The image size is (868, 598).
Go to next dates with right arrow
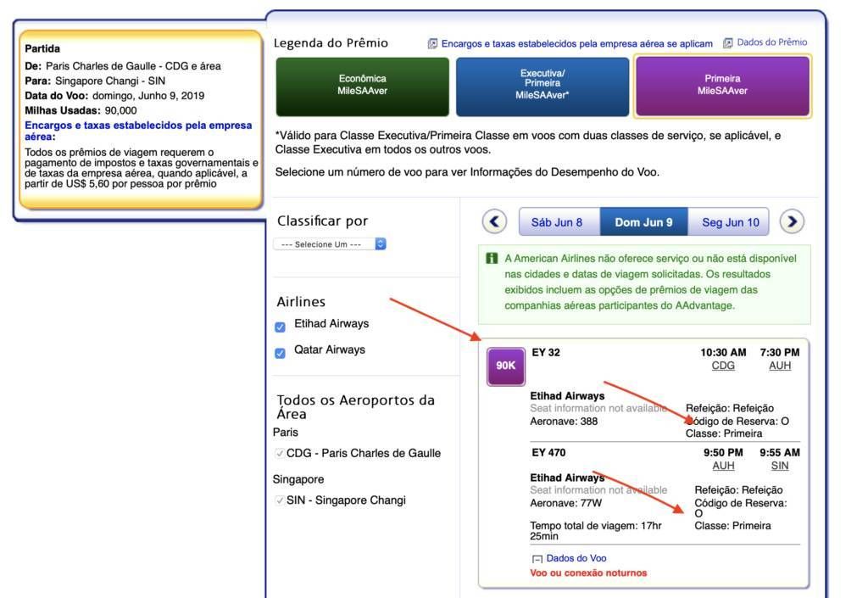pos(792,222)
